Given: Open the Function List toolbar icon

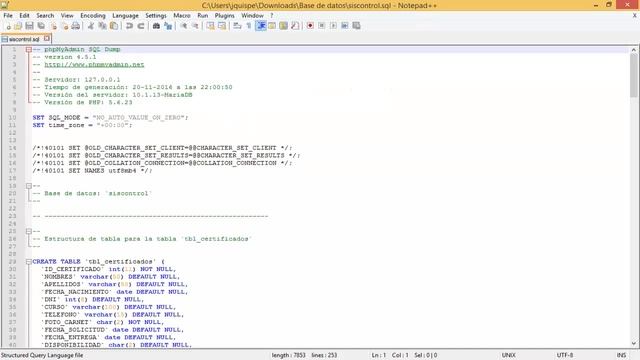Looking at the screenshot, I should coord(295,26).
